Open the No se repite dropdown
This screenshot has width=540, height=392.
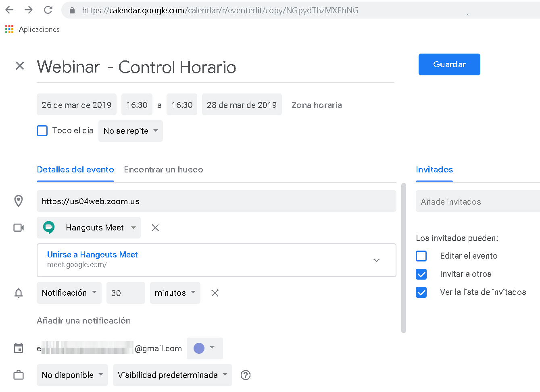tap(131, 131)
